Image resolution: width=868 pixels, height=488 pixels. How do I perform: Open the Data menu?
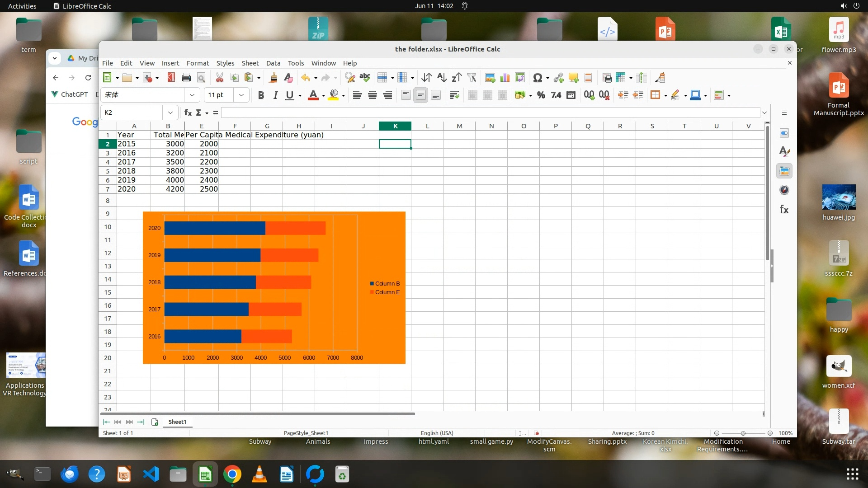(273, 63)
